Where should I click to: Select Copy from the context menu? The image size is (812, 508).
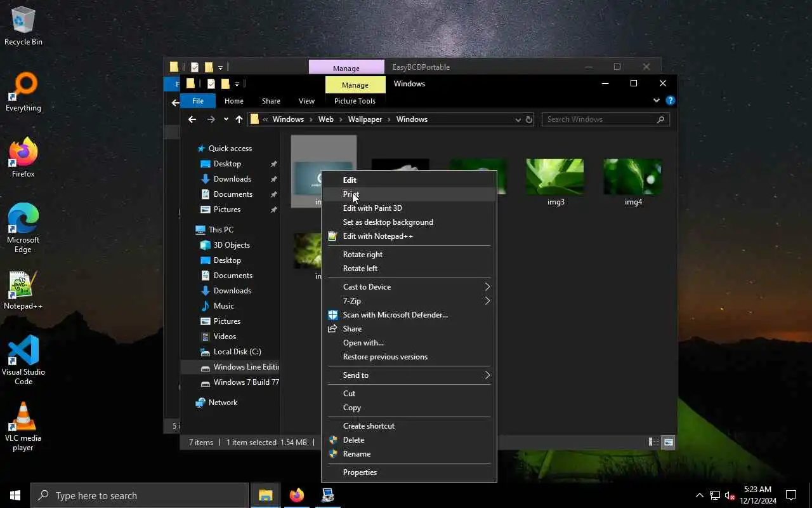click(409, 408)
